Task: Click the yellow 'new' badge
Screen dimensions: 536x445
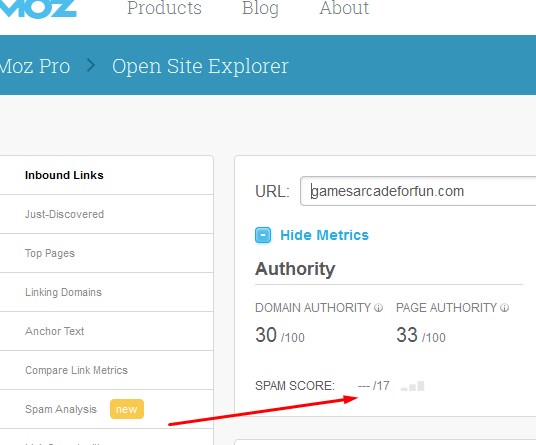Action: [127, 409]
